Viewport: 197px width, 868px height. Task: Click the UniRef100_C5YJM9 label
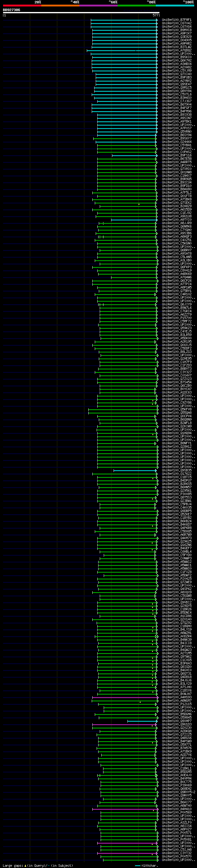click(x=176, y=71)
